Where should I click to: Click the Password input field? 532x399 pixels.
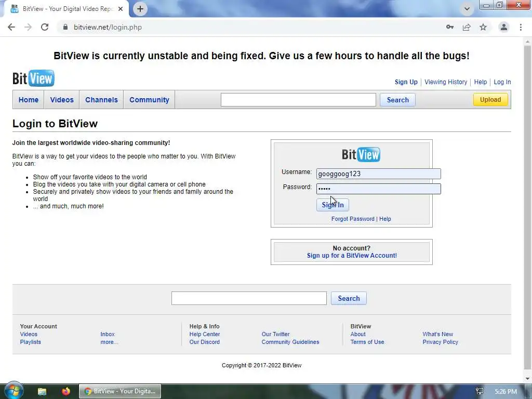pyautogui.click(x=379, y=189)
